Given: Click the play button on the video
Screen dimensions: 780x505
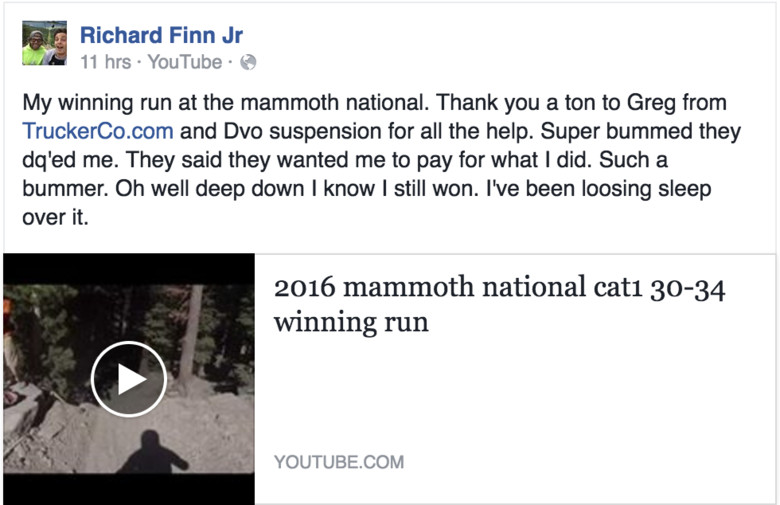Looking at the screenshot, I should tap(128, 379).
